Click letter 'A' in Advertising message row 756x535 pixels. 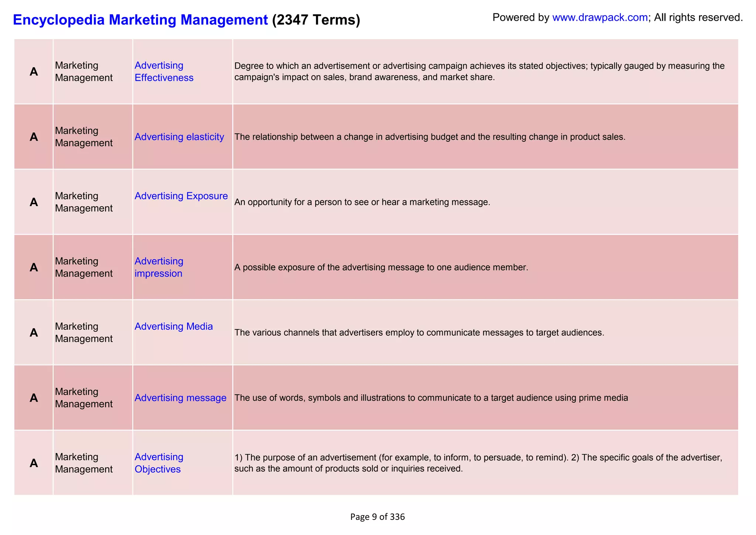click(34, 398)
